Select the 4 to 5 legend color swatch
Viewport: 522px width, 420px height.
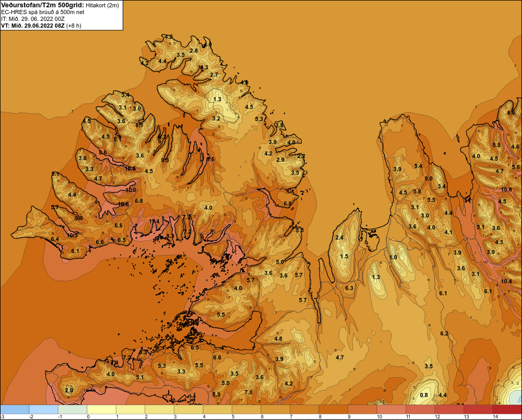pyautogui.click(x=217, y=410)
